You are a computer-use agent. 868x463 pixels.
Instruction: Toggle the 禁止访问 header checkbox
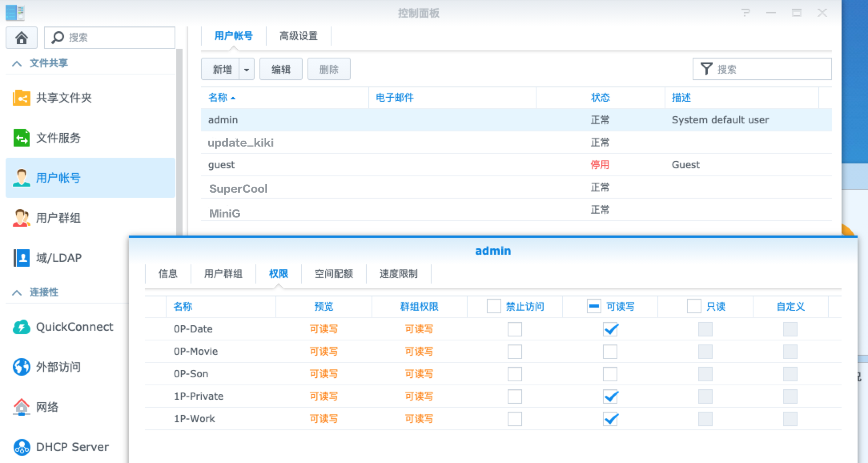coord(492,306)
